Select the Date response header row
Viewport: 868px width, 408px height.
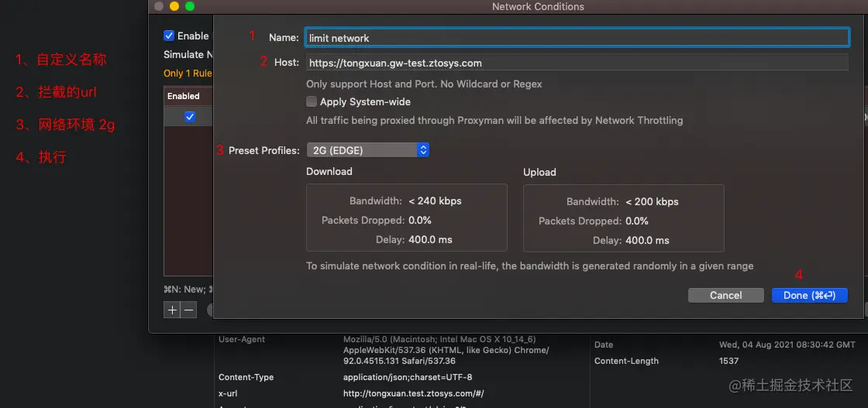(x=604, y=345)
